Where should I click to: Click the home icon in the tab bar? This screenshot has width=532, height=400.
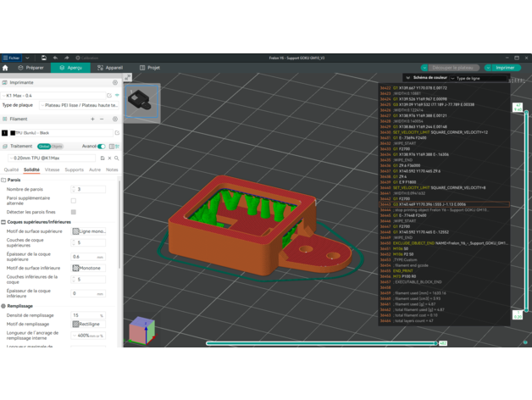[x=5, y=68]
